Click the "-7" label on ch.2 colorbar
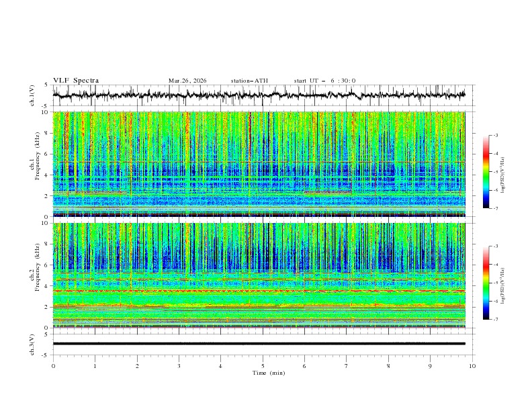 [495, 320]
